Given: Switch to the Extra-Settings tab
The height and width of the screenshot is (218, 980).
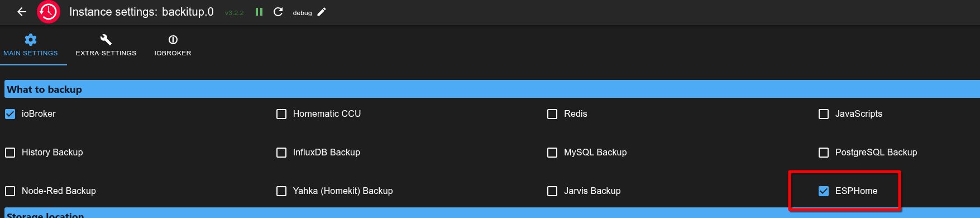Looking at the screenshot, I should pyautogui.click(x=106, y=46).
